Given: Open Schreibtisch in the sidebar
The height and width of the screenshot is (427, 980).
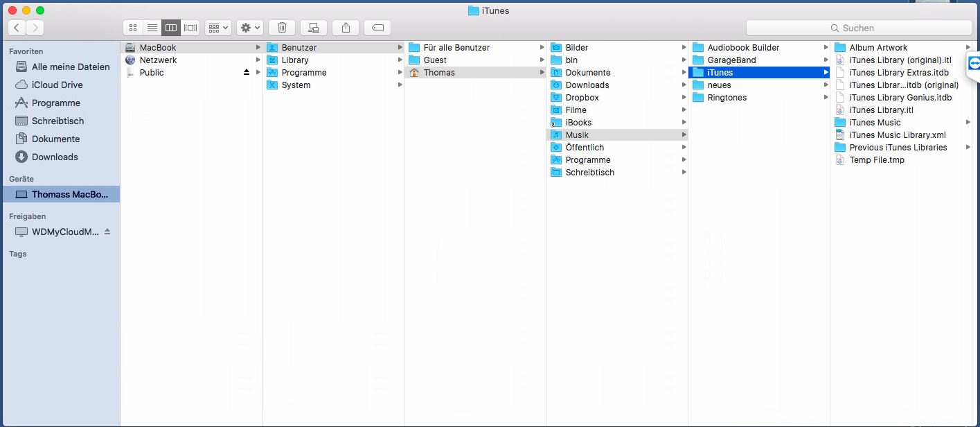Looking at the screenshot, I should (60, 121).
